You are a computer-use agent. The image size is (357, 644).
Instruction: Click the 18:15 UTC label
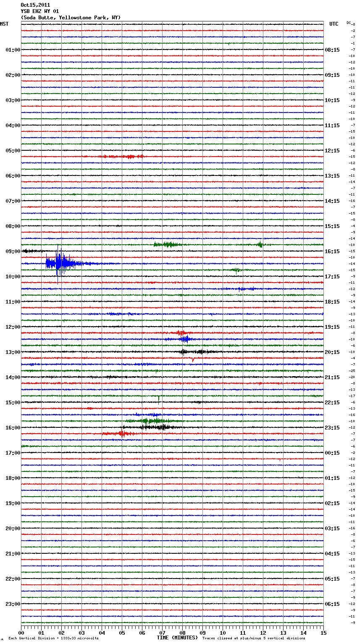pyautogui.click(x=332, y=302)
